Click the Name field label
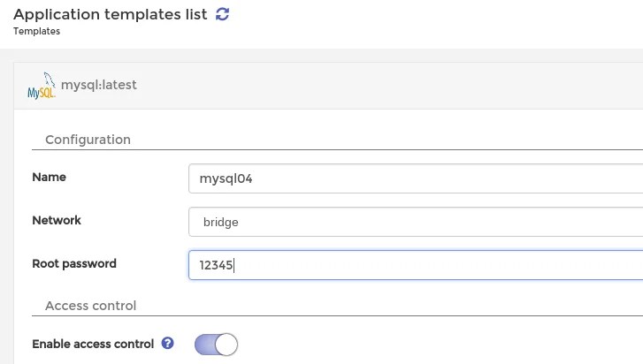Viewport: 643px width, 364px height. [49, 177]
